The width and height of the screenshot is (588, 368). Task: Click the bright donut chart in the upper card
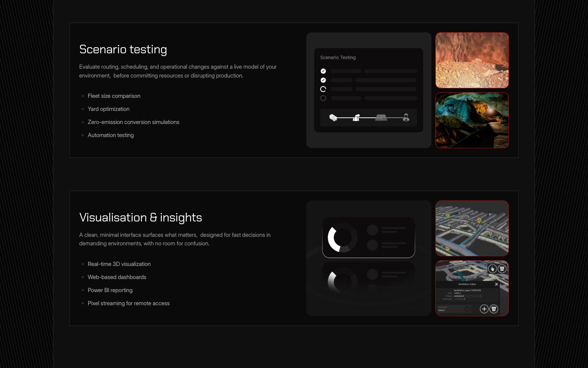(342, 237)
